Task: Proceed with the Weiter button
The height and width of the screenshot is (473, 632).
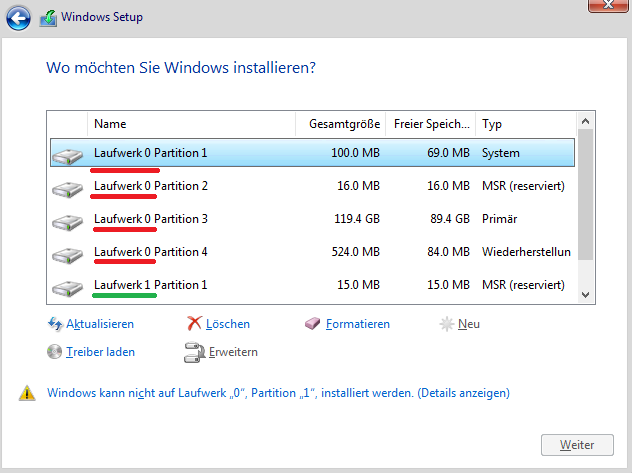Action: click(x=577, y=445)
